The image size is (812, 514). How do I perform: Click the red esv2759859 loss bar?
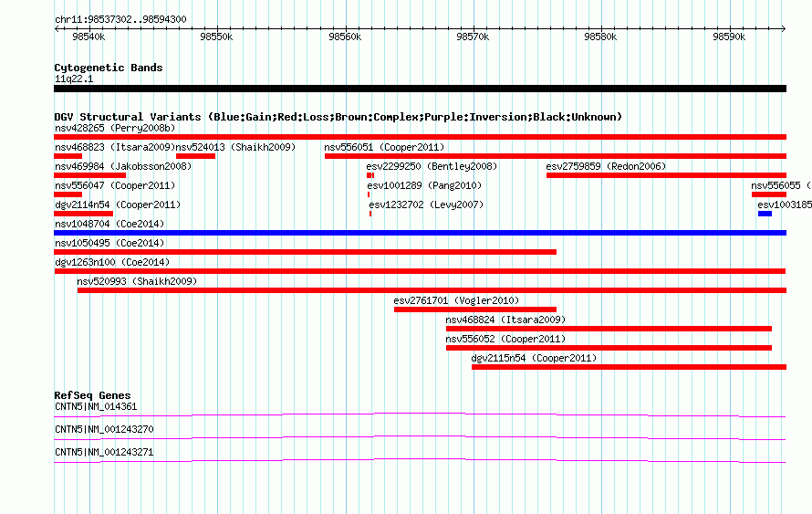(x=667, y=175)
